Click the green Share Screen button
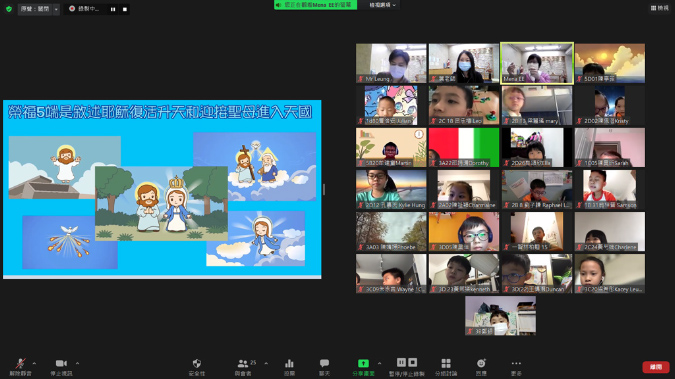This screenshot has width=675, height=379. click(363, 367)
